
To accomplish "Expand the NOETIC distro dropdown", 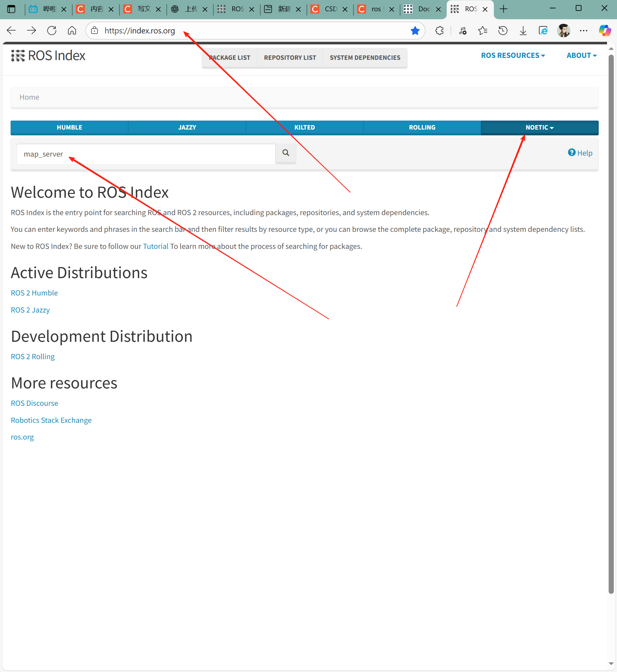I will 540,128.
